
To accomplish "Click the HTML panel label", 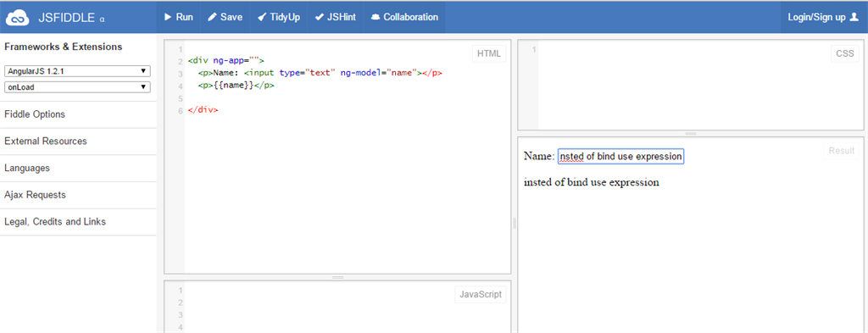I will click(x=489, y=53).
